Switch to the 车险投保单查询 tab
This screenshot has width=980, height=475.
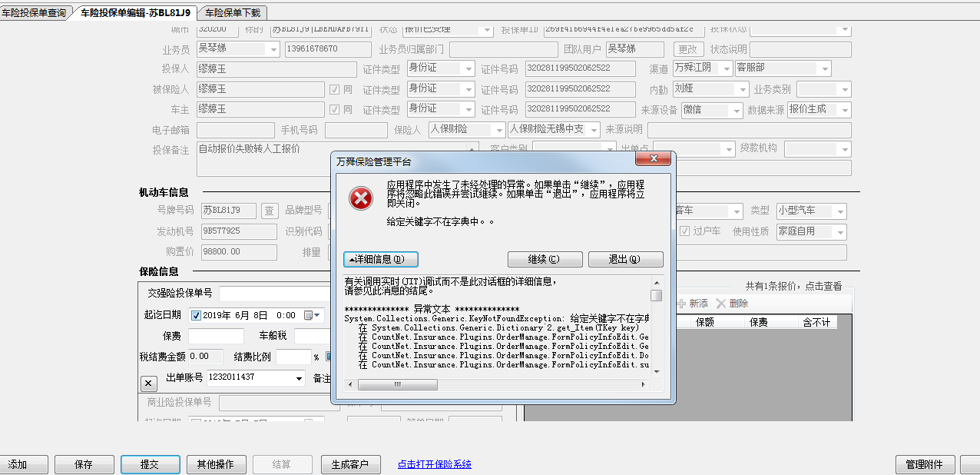coord(33,12)
